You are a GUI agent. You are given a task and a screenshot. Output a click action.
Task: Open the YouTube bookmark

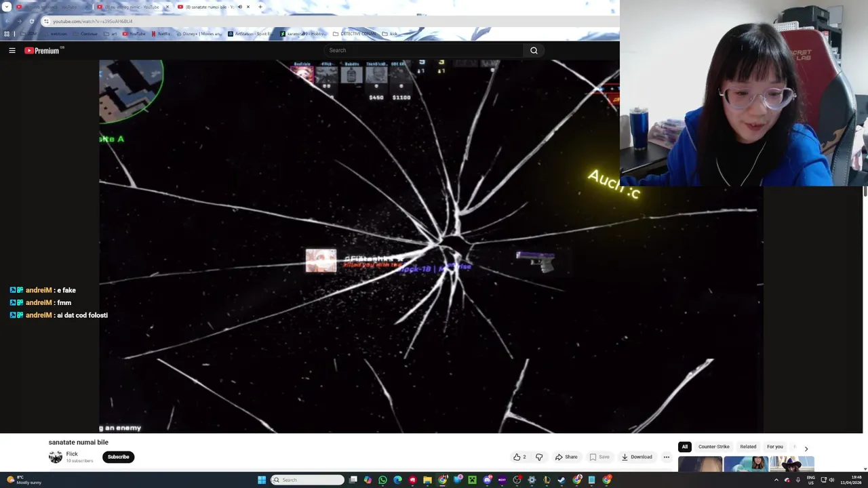click(134, 34)
